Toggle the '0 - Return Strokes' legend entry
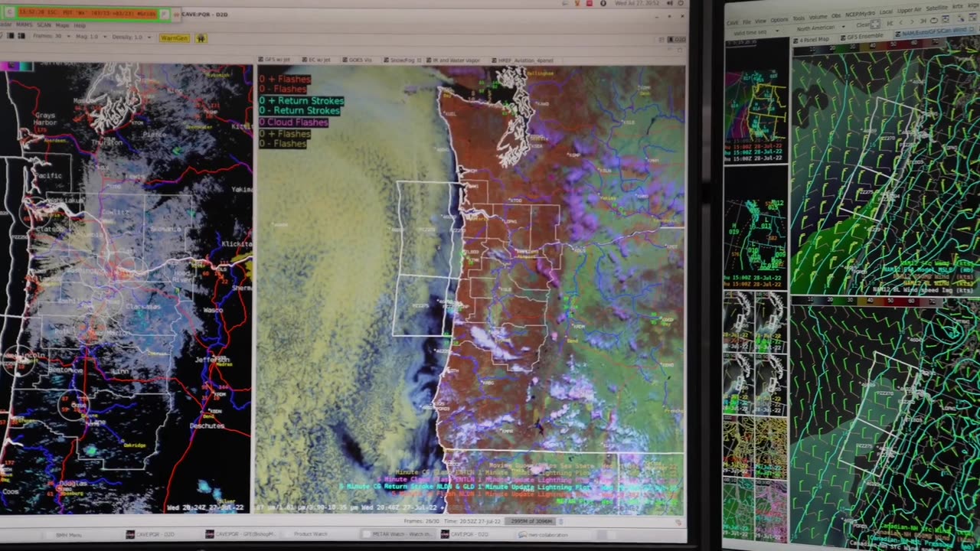Image resolution: width=980 pixels, height=551 pixels. 299,111
